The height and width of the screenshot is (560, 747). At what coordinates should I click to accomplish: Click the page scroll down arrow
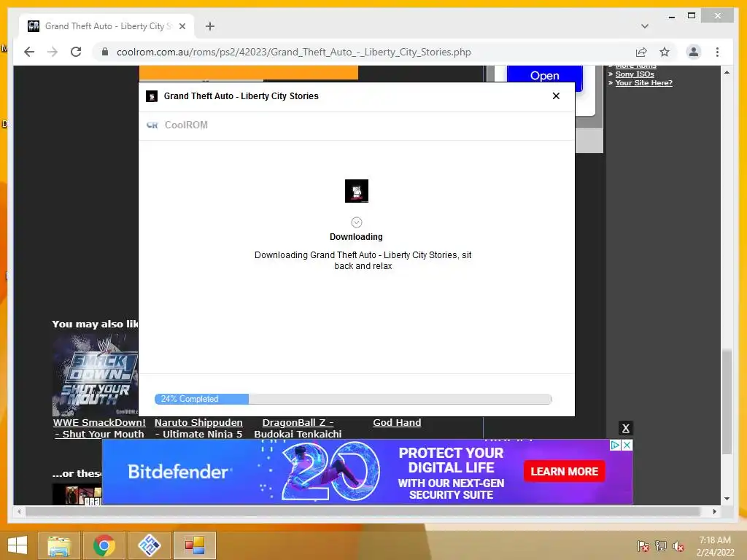coord(727,499)
